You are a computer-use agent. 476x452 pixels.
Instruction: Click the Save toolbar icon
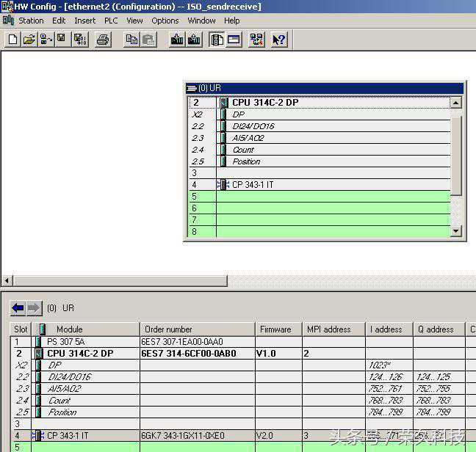(x=62, y=40)
